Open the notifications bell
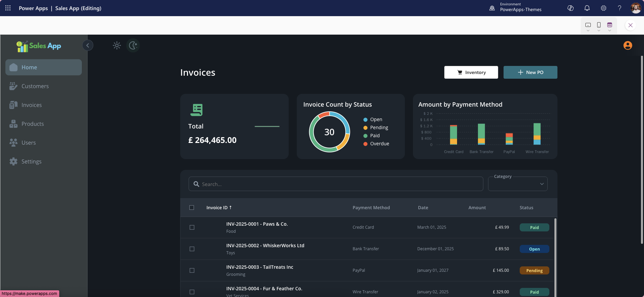 pyautogui.click(x=587, y=8)
